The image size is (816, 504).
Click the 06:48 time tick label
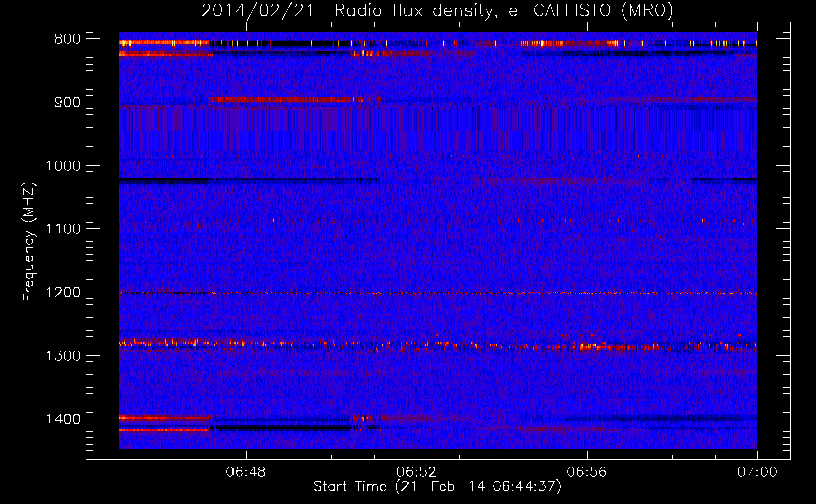pyautogui.click(x=246, y=472)
